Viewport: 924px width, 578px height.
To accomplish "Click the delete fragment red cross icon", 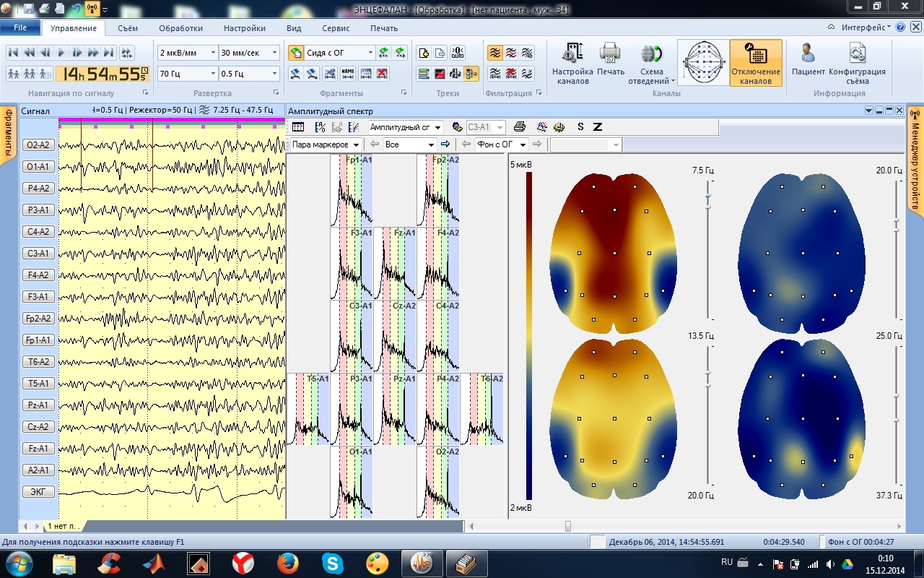I will (x=383, y=73).
